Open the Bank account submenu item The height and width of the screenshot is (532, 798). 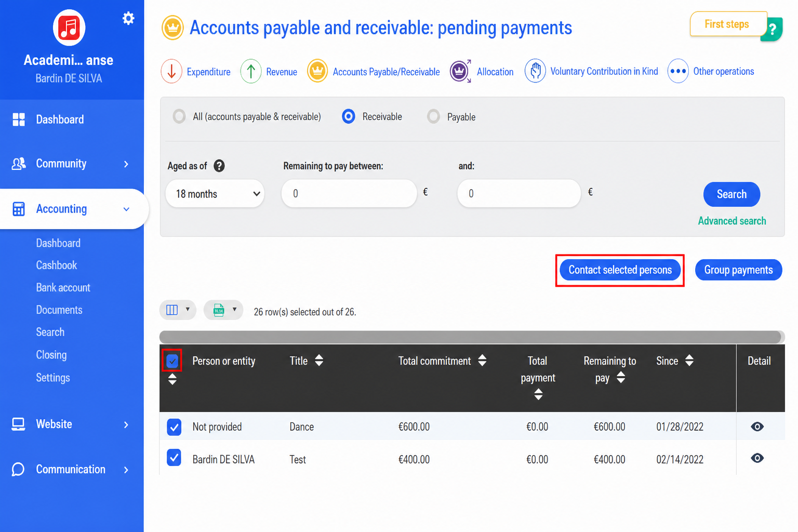coord(63,288)
